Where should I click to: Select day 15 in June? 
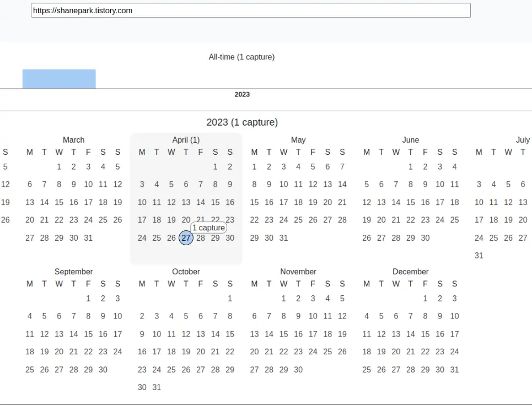pyautogui.click(x=411, y=202)
